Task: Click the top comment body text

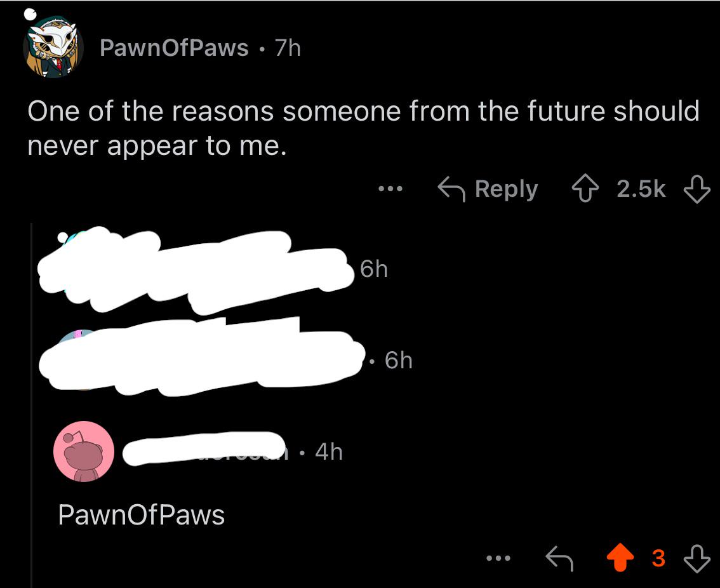Action: tap(363, 128)
